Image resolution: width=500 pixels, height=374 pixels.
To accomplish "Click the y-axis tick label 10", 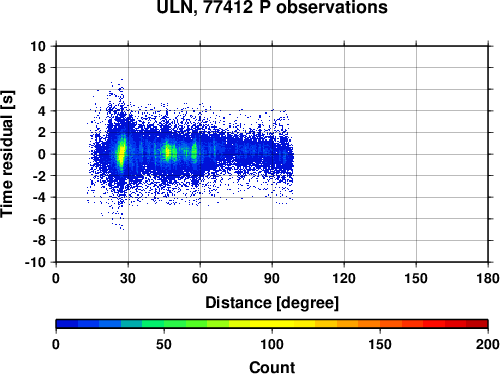I will coord(38,46).
